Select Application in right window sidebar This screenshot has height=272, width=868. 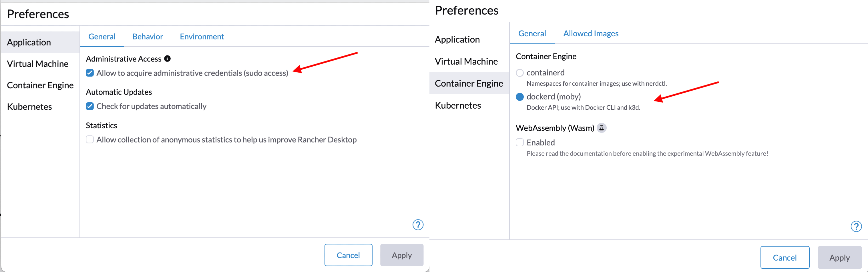(457, 39)
